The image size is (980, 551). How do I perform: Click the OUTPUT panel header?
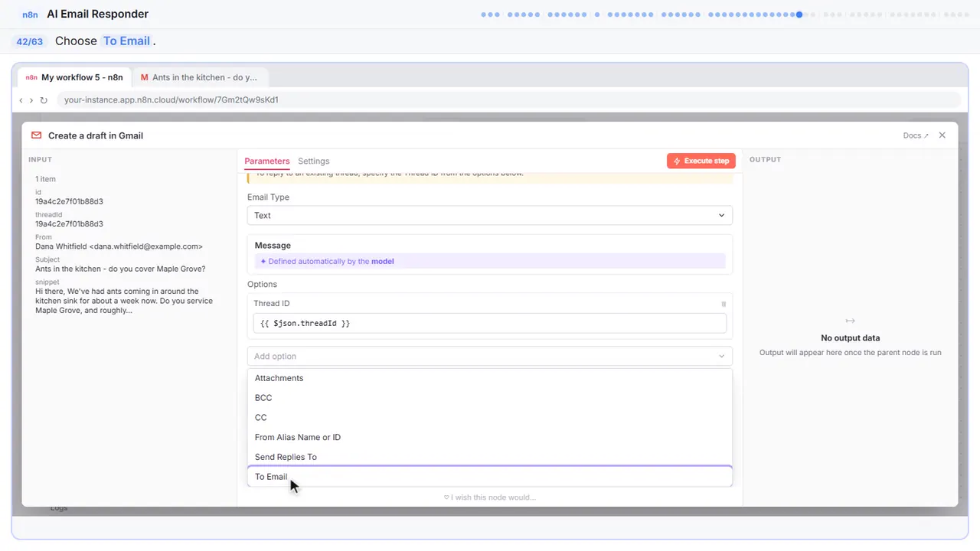[x=766, y=160]
